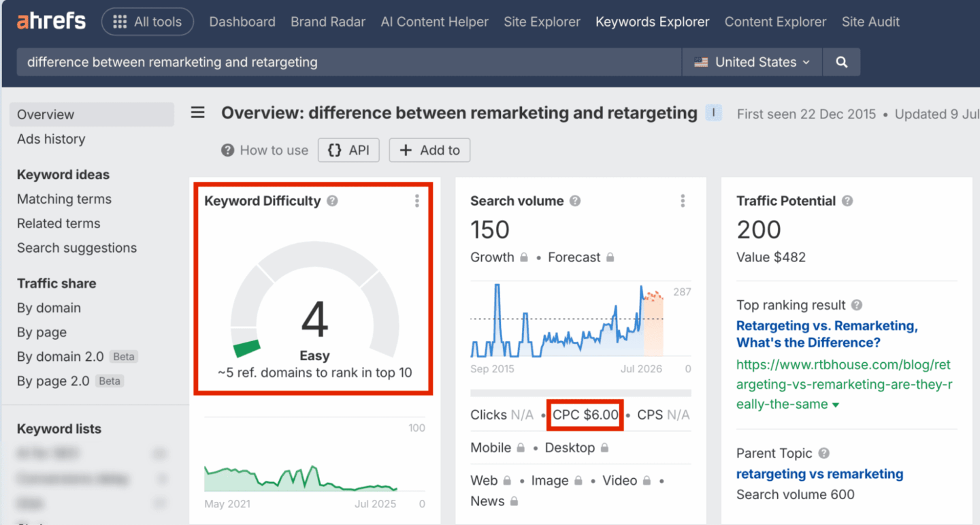Click the Search volume 600 text

click(796, 494)
